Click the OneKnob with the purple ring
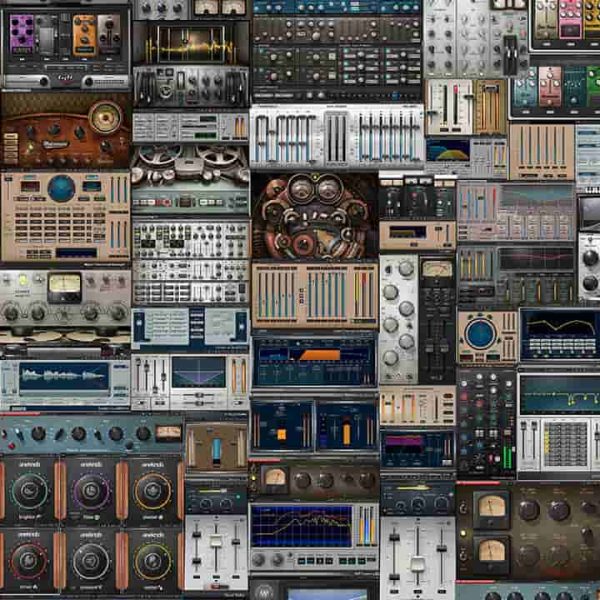Image resolution: width=600 pixels, height=600 pixels. (x=91, y=490)
